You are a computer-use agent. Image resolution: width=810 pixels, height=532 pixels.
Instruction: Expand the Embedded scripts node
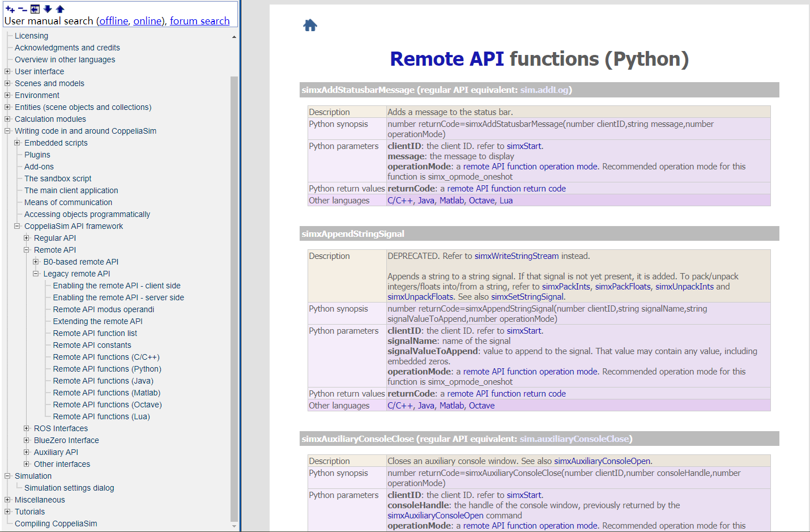[17, 143]
